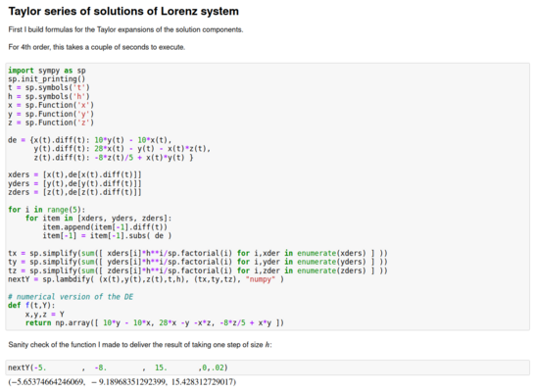The width and height of the screenshot is (535, 392).
Task: Click the text "For 4th order, this takes a couple of seconds"
Action: 97,47
